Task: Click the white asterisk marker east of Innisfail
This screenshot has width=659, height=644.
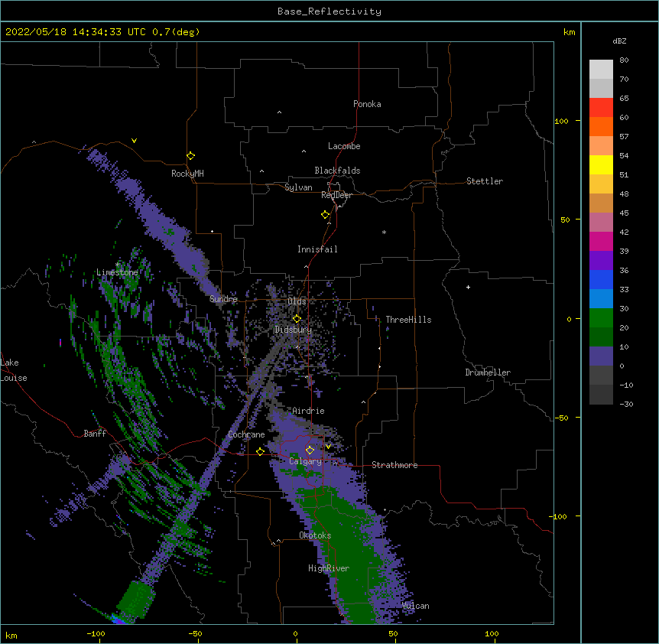Action: 384,233
